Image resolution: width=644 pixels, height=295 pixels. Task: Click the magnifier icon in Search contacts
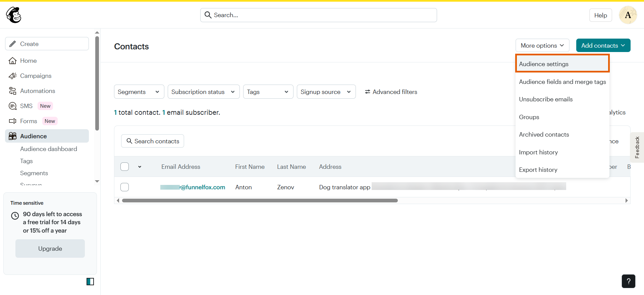point(129,141)
